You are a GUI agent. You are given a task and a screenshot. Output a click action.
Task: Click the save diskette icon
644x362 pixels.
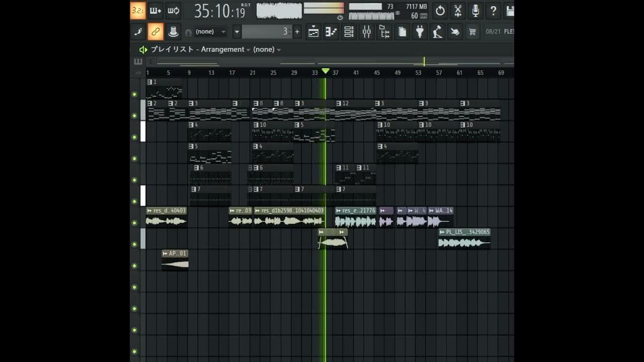click(510, 11)
